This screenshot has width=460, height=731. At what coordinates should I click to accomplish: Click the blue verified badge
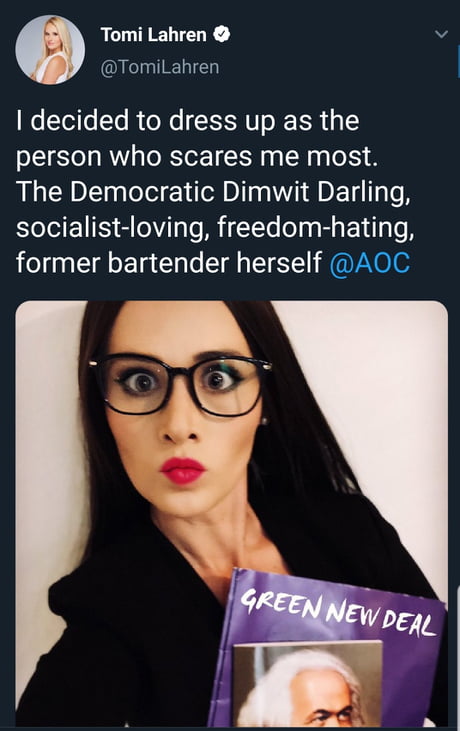222,34
